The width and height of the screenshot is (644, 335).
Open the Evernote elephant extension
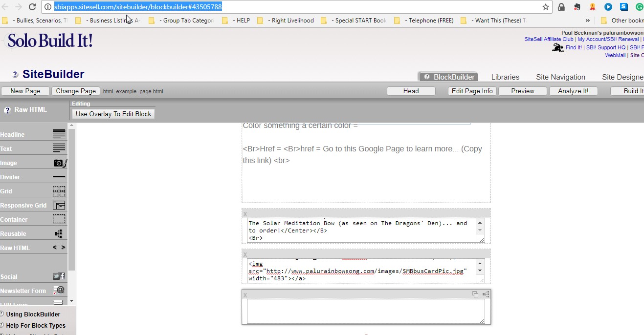pyautogui.click(x=577, y=7)
